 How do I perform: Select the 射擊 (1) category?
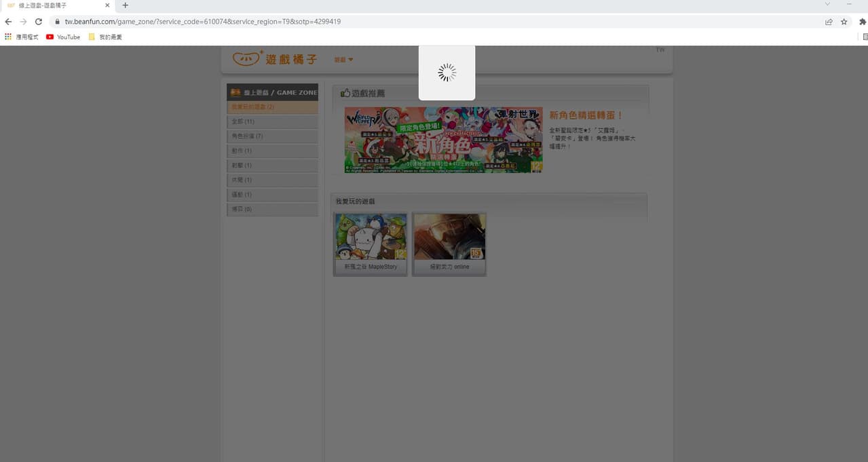tap(272, 166)
